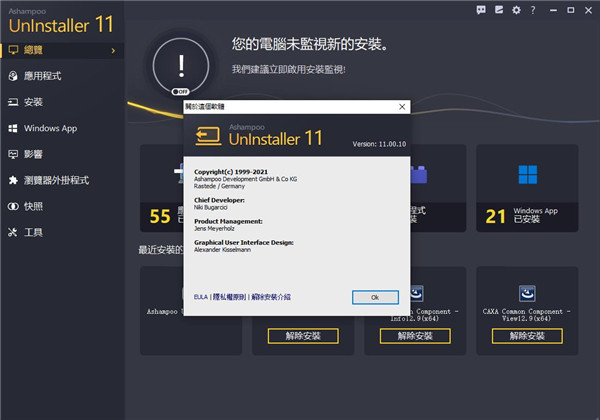This screenshot has height=420, width=600.
Task: Open the 55 installed applications tile
Action: [161, 188]
